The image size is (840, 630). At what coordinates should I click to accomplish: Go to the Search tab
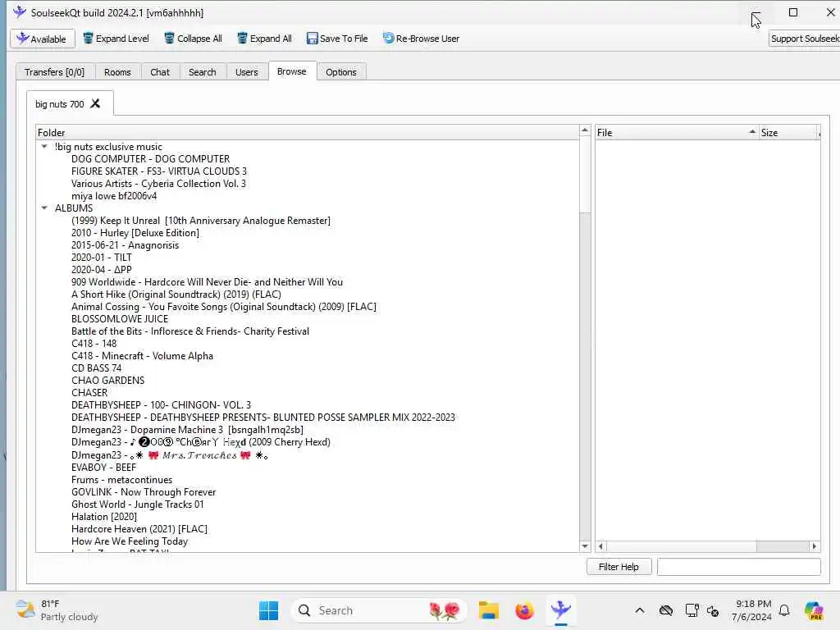coord(203,72)
